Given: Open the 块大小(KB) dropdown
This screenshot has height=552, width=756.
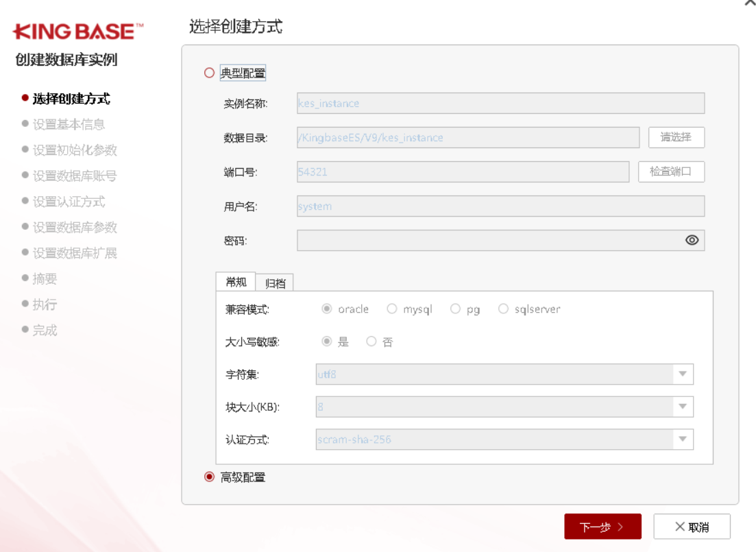Looking at the screenshot, I should pyautogui.click(x=682, y=407).
